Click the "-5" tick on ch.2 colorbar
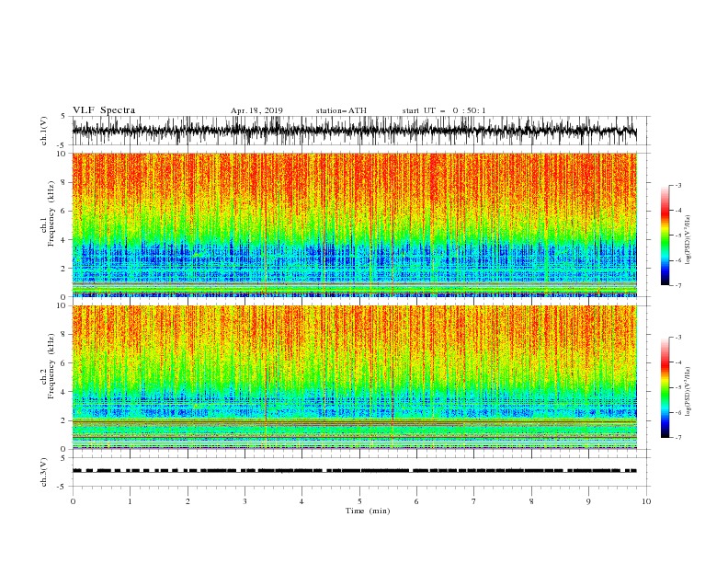Screen dimensions: 728x563 pos(678,387)
